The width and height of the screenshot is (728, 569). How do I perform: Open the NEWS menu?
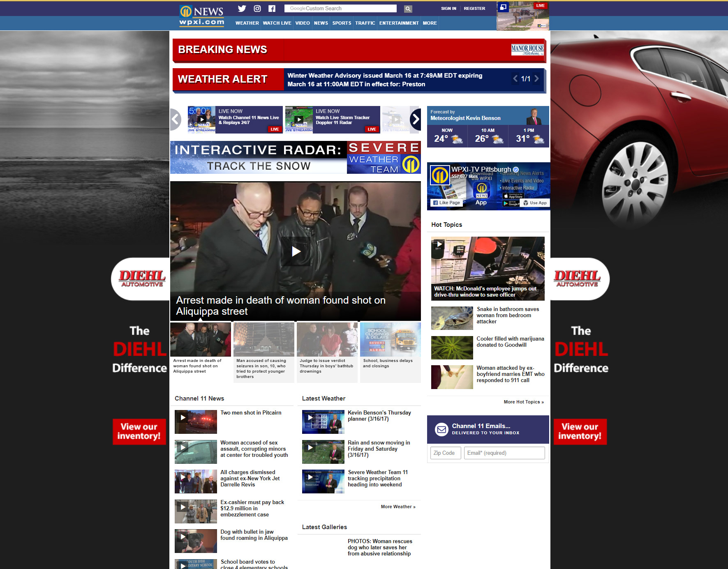click(321, 23)
